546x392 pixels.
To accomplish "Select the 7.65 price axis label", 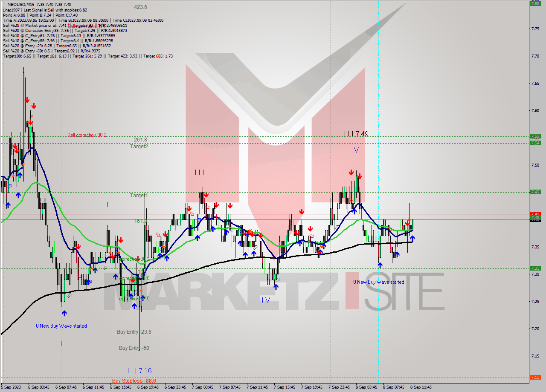I will pyautogui.click(x=535, y=84).
